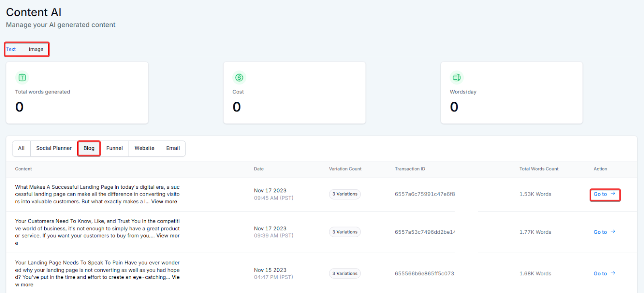Screen dimensions: 644x293
Task: Select the All filter tab
Action: (21, 148)
